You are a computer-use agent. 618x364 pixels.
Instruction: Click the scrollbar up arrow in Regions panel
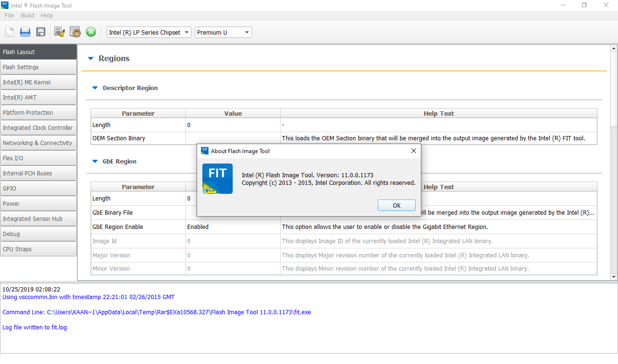point(614,48)
